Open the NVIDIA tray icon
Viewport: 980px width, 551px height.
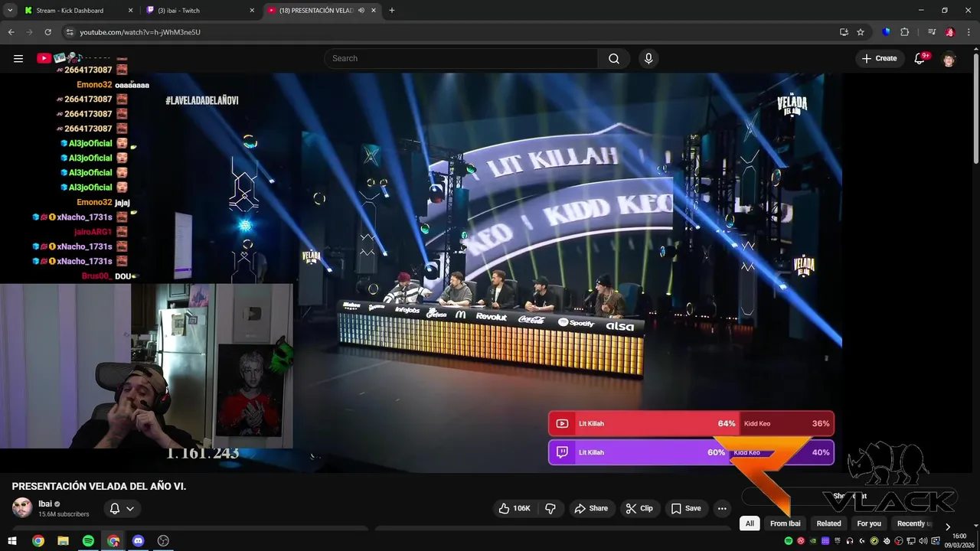click(x=813, y=541)
